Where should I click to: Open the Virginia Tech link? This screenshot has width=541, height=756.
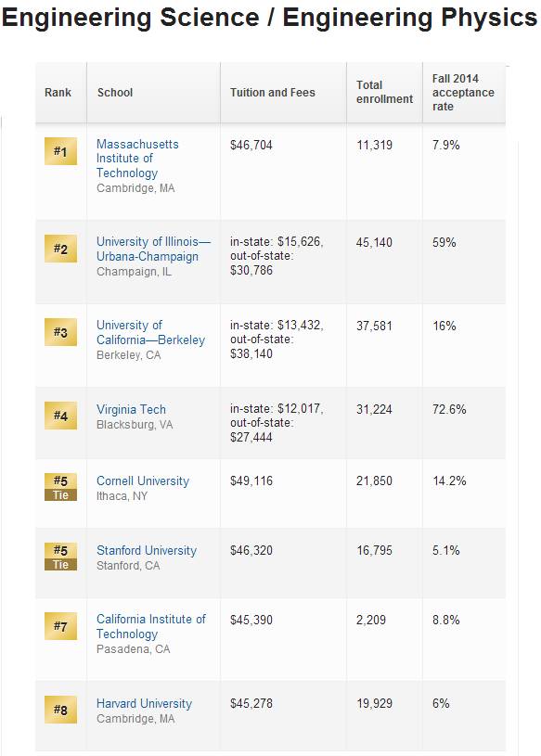point(131,409)
